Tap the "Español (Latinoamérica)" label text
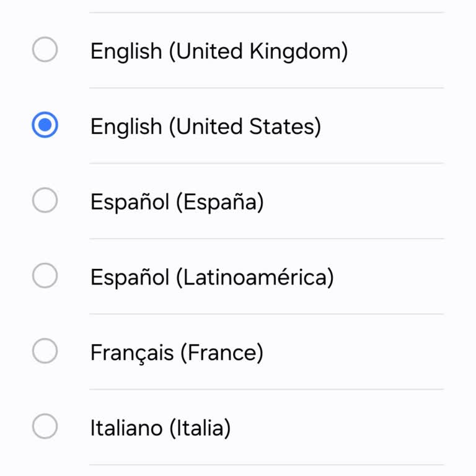This screenshot has height=476, width=476. pos(212,277)
